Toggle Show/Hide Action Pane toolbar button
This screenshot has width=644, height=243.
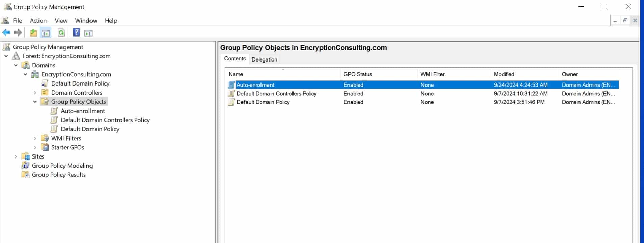coord(88,33)
